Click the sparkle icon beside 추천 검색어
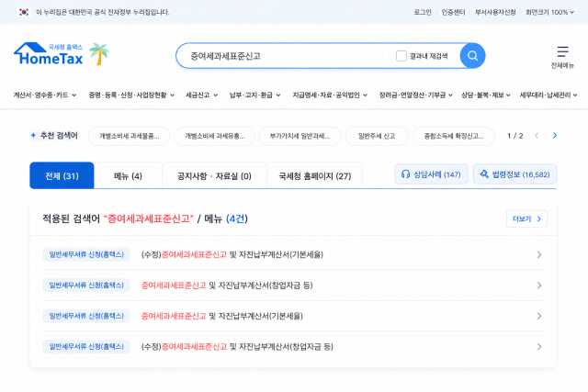The image size is (588, 392). click(33, 135)
